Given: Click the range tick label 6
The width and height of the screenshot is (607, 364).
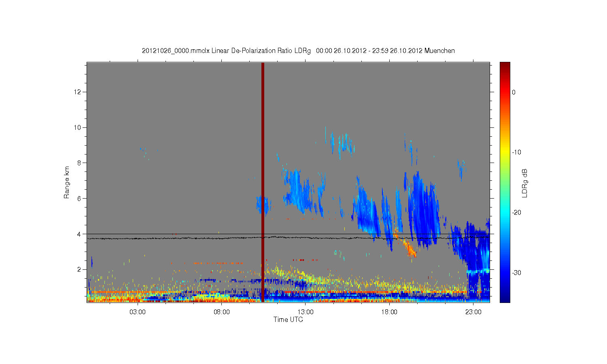Looking at the screenshot, I should pos(80,198).
